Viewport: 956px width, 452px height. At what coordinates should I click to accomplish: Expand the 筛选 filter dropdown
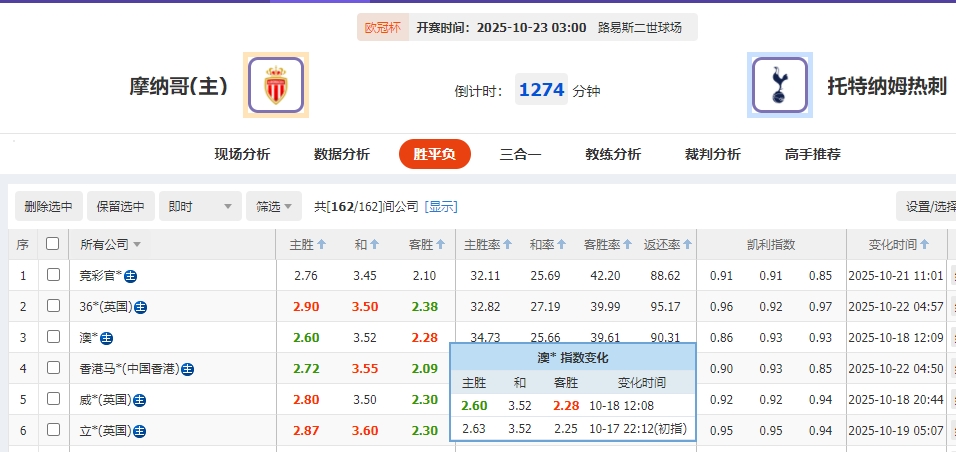click(274, 207)
